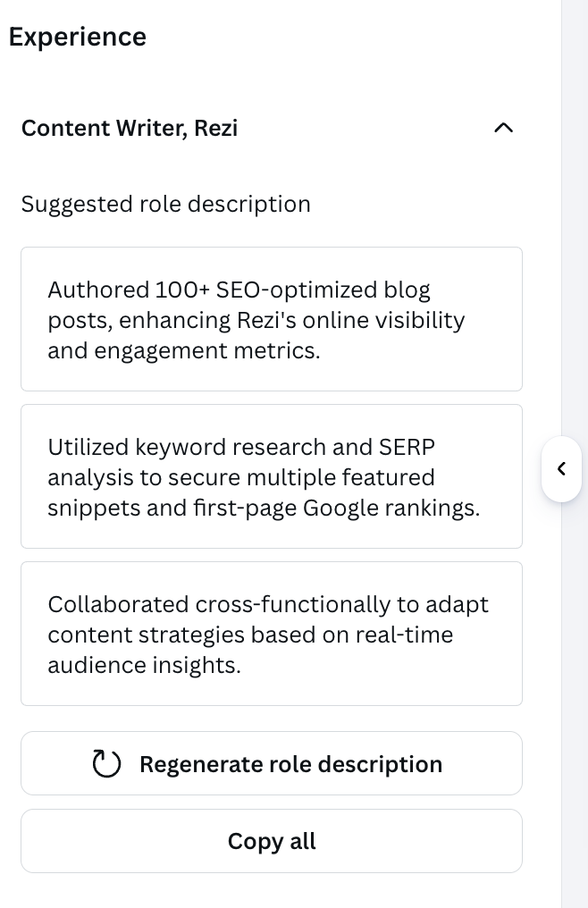Click the collaborated cross-functionally suggestion card
The height and width of the screenshot is (908, 588).
[272, 633]
